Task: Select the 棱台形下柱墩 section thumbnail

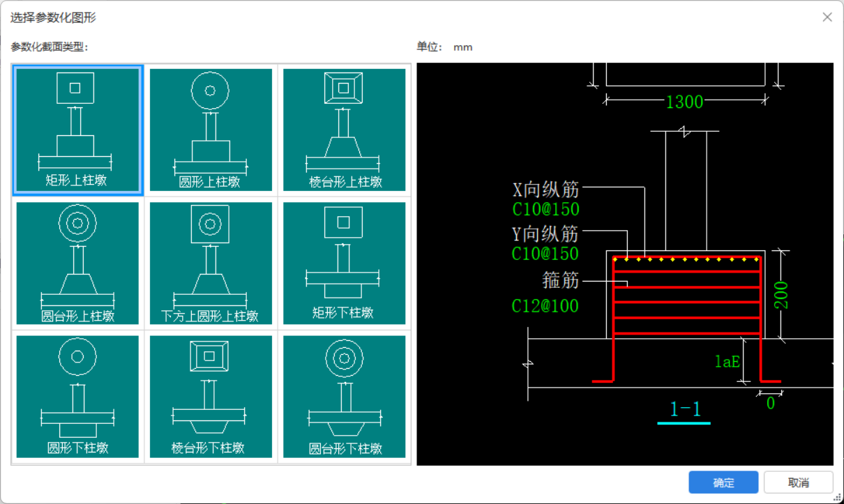Action: point(211,397)
